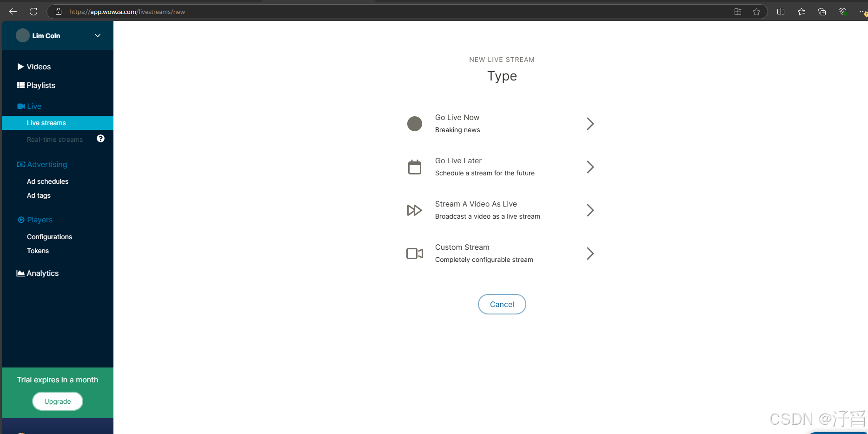Open Tokens page
868x434 pixels.
38,251
